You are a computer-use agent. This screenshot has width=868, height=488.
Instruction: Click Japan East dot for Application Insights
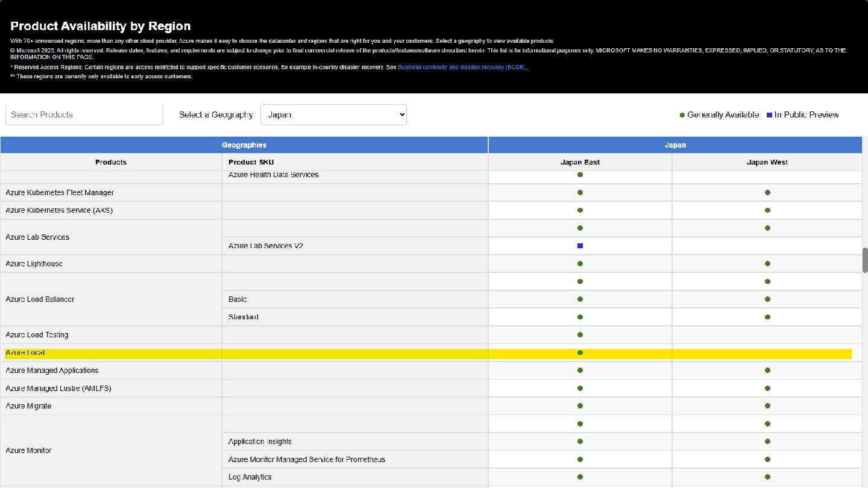580,442
